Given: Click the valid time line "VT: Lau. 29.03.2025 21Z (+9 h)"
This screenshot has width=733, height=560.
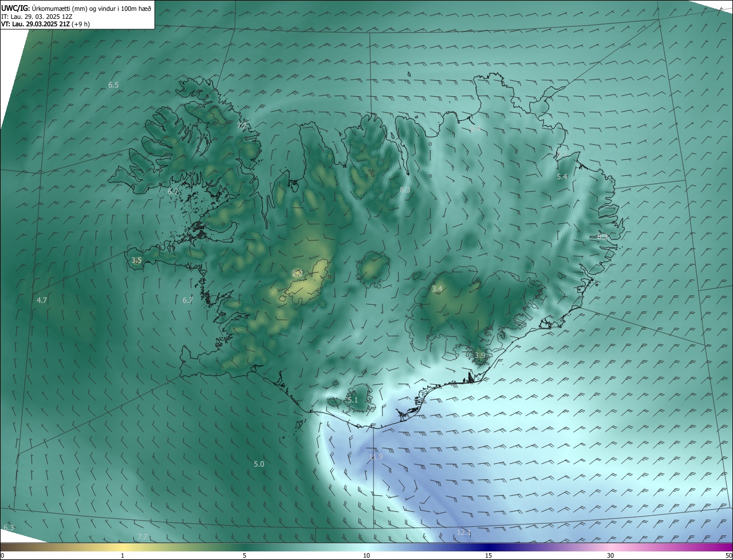Looking at the screenshot, I should [x=45, y=24].
